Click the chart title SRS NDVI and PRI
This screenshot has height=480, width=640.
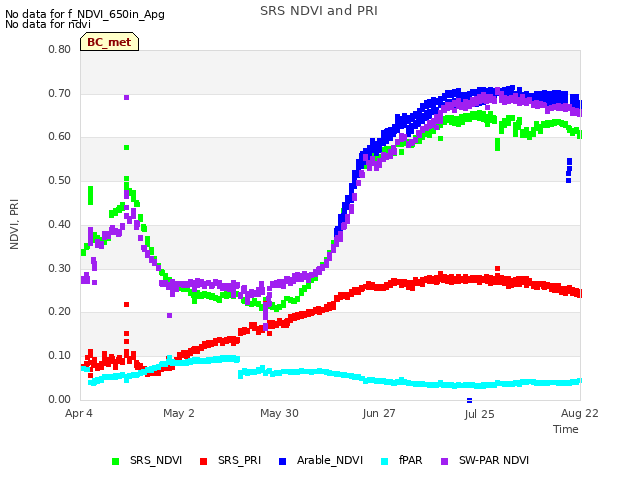[319, 11]
